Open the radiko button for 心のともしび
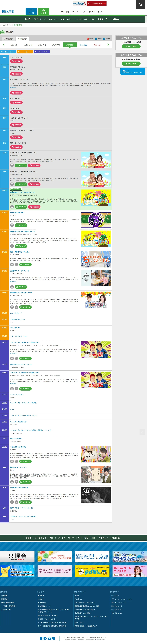This screenshot has height=644, width=147. click(17, 112)
